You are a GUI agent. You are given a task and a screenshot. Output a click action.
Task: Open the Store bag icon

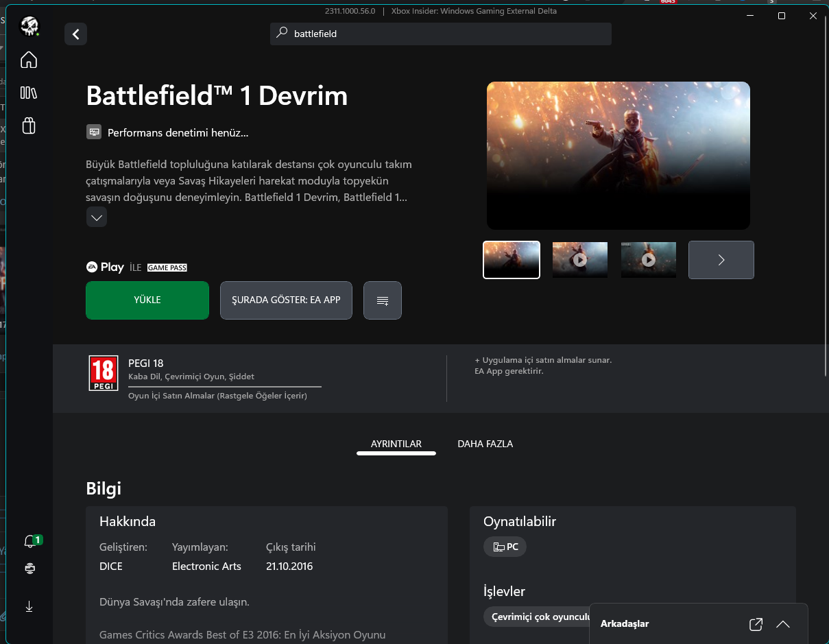click(29, 126)
